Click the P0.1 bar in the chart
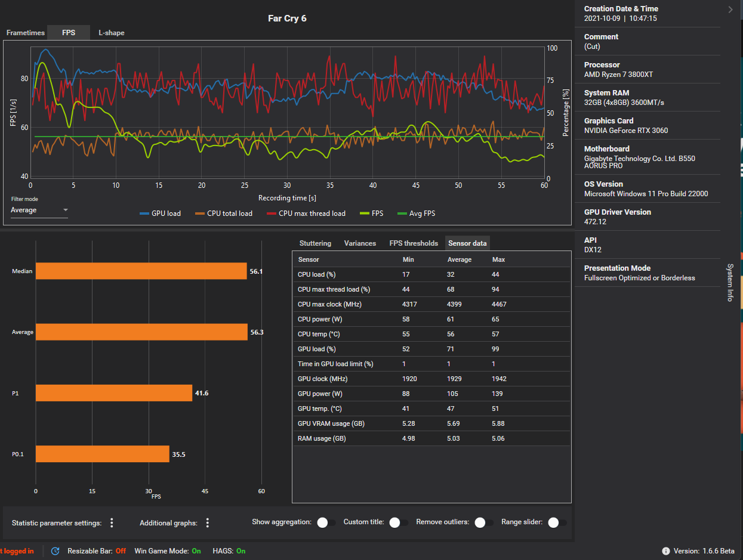743x560 pixels. (x=103, y=453)
